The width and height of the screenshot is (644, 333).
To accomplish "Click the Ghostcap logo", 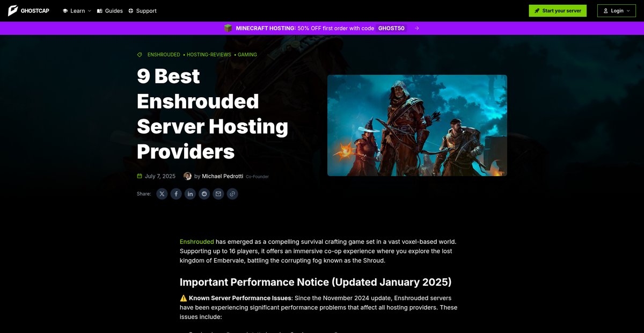I will point(28,11).
